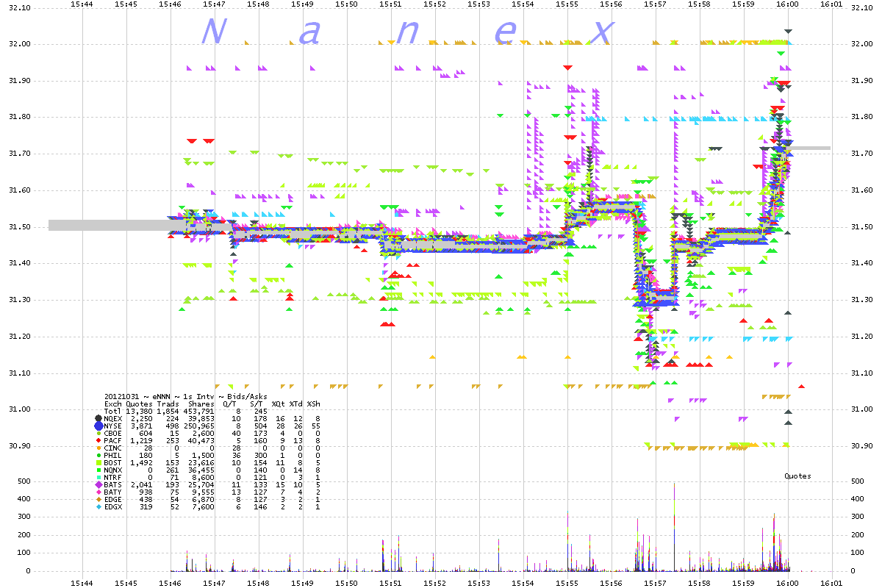Click the 31.50 label on the right price axis
Viewport: 882px width, 588px height.
[x=862, y=227]
